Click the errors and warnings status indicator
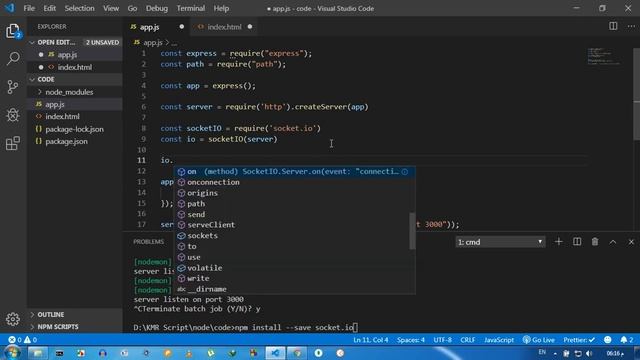This screenshot has width=640, height=360. [22, 340]
